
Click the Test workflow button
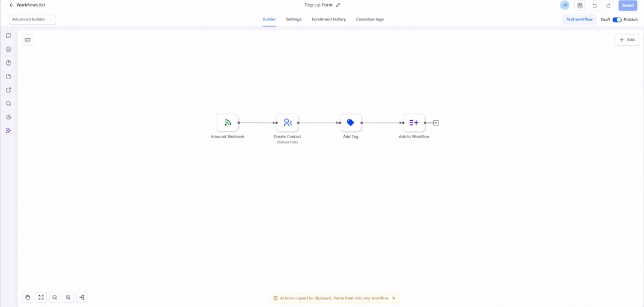[x=579, y=19]
